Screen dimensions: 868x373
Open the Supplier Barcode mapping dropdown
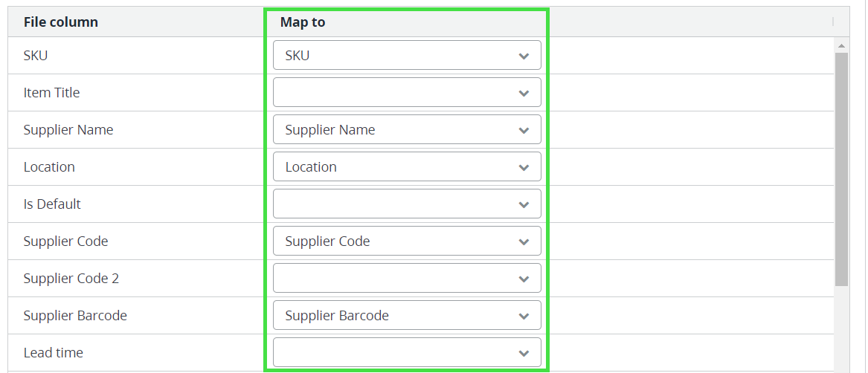coord(406,316)
